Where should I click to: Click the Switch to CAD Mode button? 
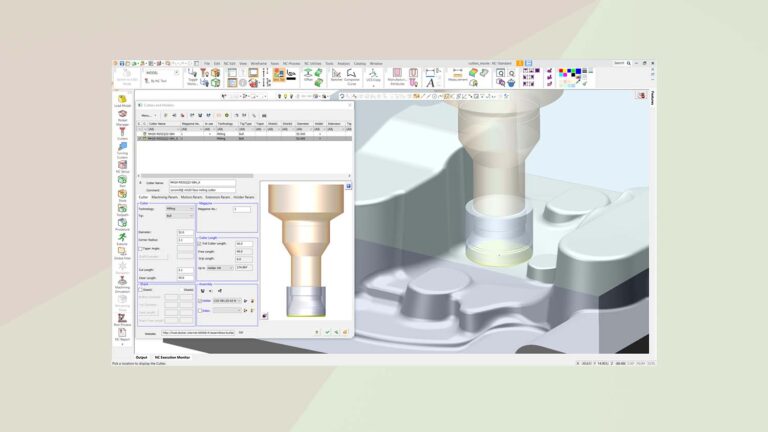pyautogui.click(x=127, y=77)
